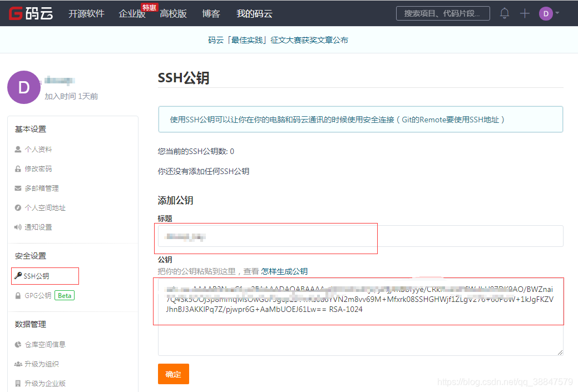
Task: Open the 高校版 menu
Action: click(x=173, y=14)
